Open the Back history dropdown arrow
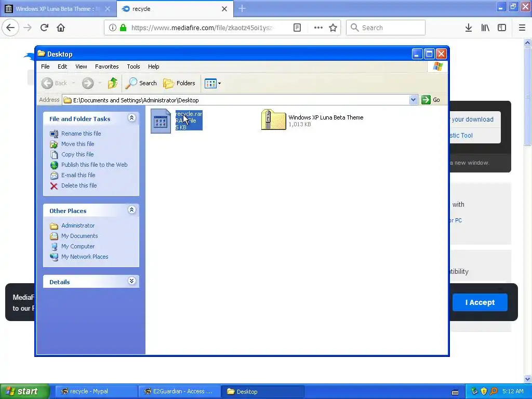This screenshot has width=532, height=399. tap(74, 83)
